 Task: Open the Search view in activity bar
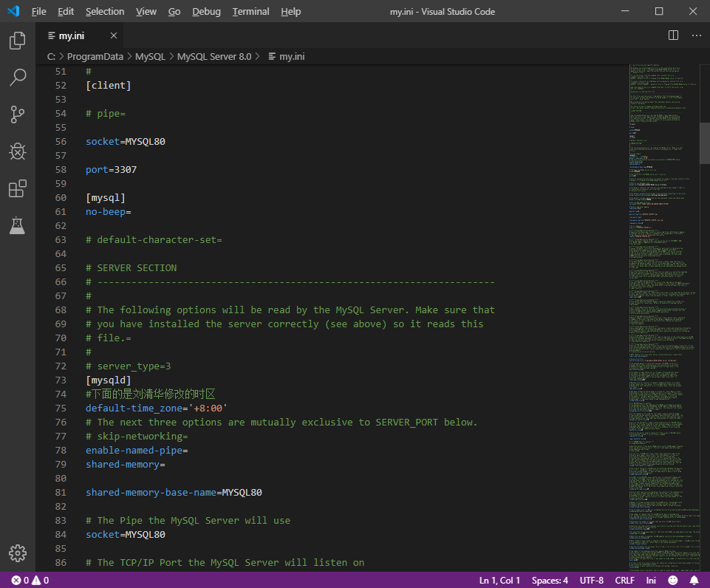(x=18, y=78)
